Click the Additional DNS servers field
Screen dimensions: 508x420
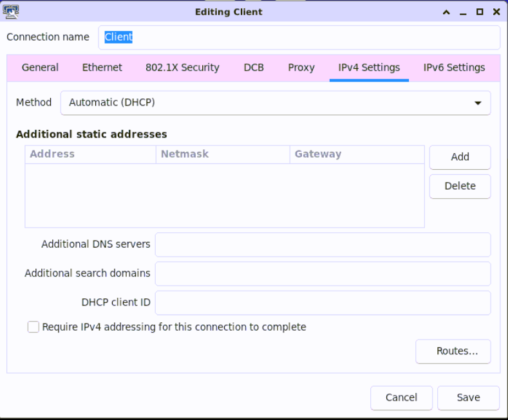323,244
